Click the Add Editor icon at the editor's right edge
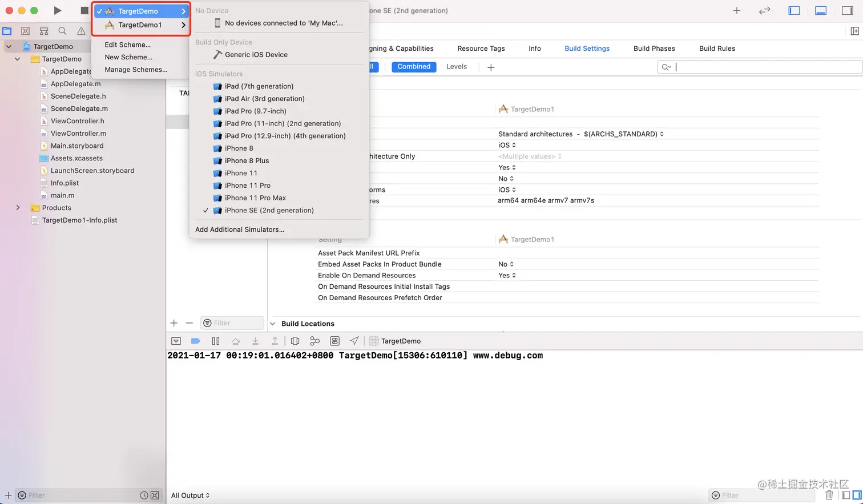The width and height of the screenshot is (863, 504). [855, 31]
